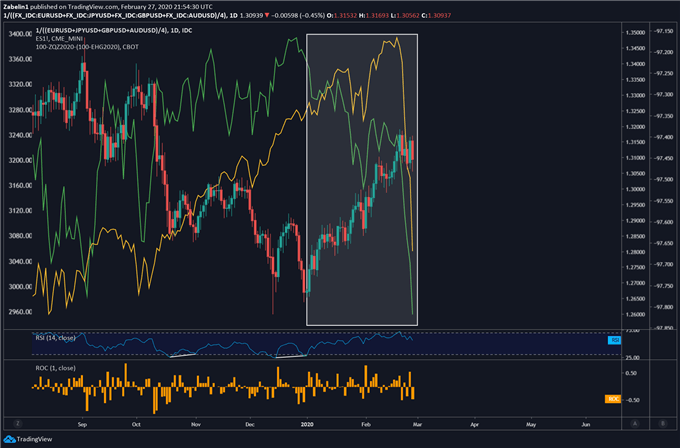
Task: Click the A auto-scale button
Action: (635, 424)
